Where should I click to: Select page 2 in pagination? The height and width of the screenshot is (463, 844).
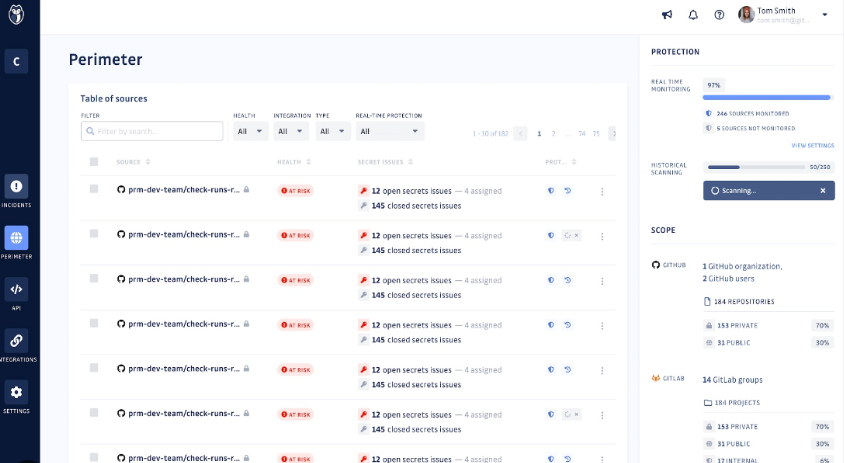(x=553, y=134)
